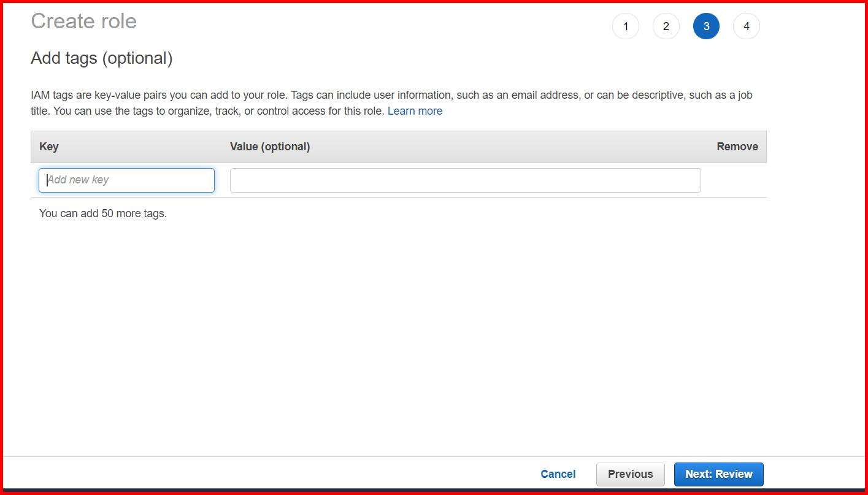Click the tag table header row
The image size is (868, 495).
[x=399, y=146]
